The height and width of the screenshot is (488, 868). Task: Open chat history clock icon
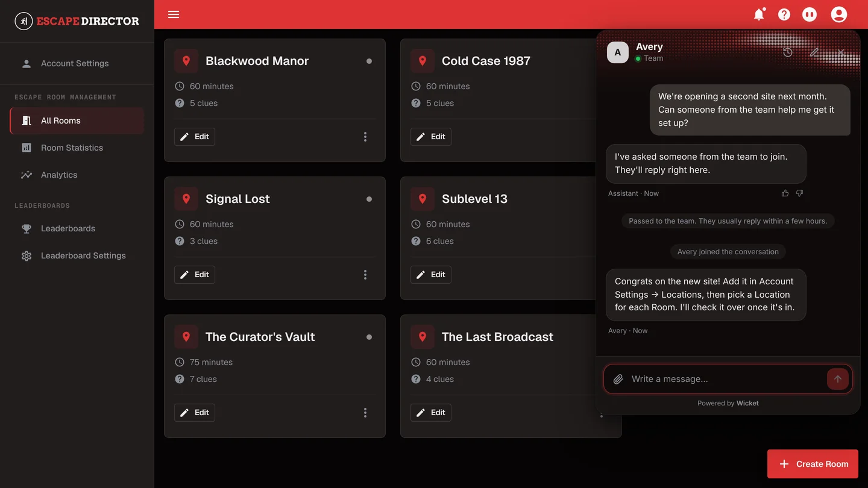point(788,52)
